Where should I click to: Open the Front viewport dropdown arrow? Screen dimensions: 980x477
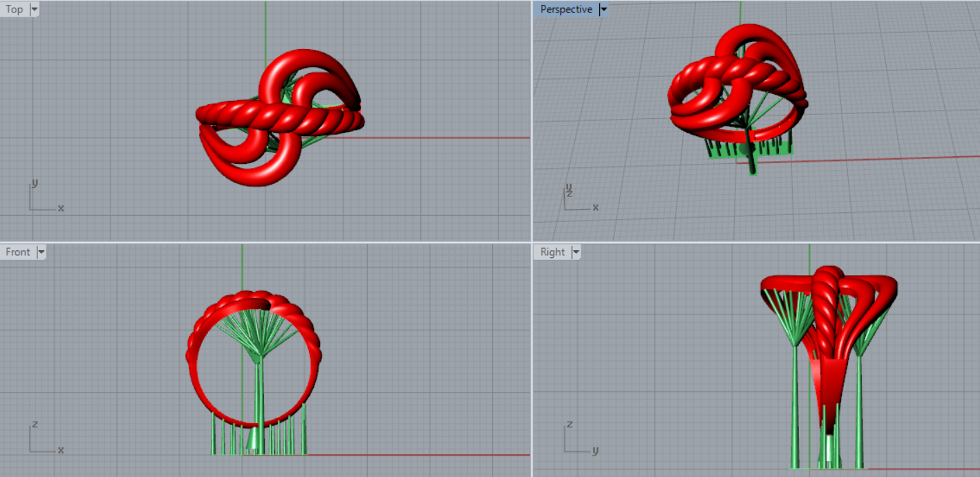pyautogui.click(x=41, y=252)
